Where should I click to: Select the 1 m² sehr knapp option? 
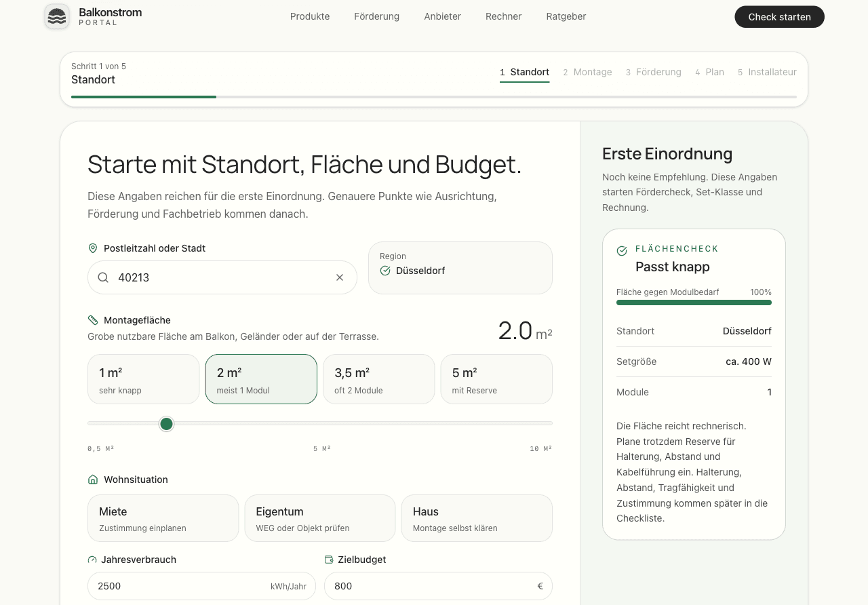pyautogui.click(x=144, y=379)
